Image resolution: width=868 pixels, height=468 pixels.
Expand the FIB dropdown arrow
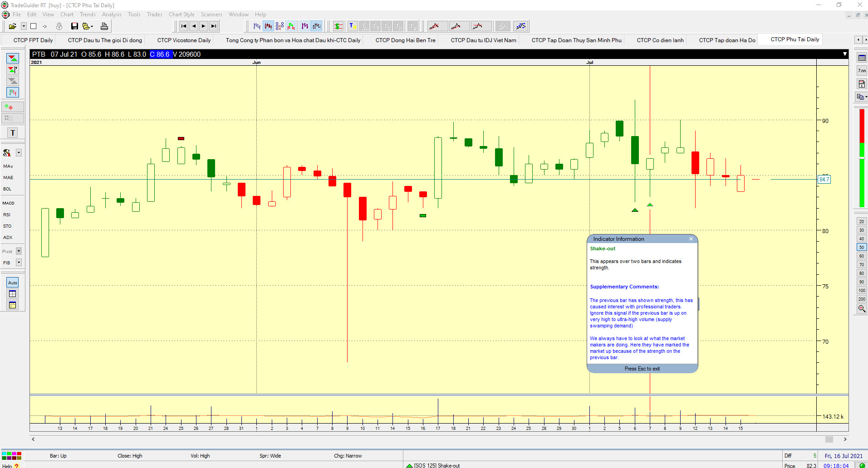[19, 263]
